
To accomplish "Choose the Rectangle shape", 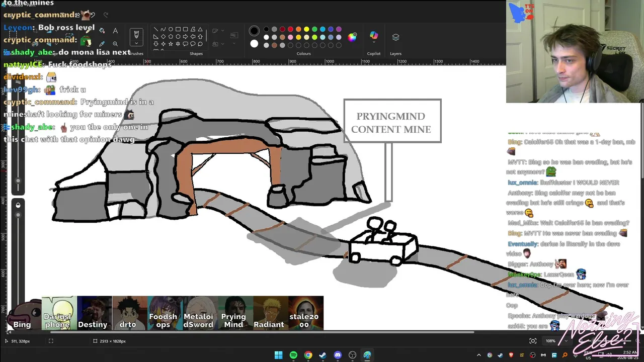I will coord(178,29).
